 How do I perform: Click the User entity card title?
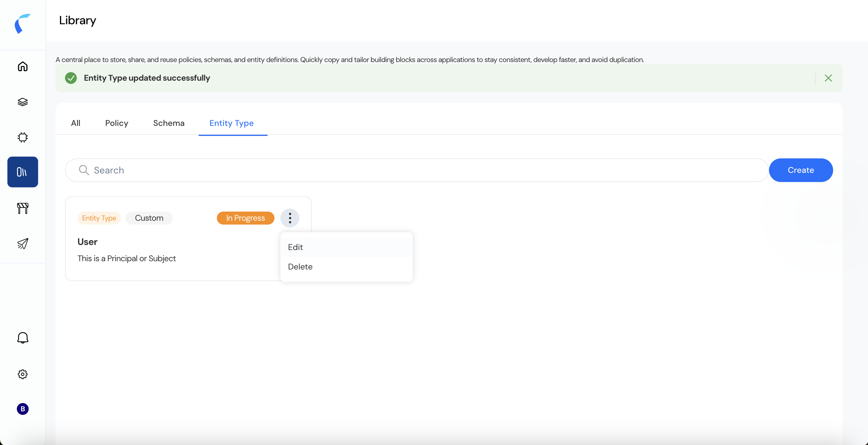pyautogui.click(x=87, y=242)
